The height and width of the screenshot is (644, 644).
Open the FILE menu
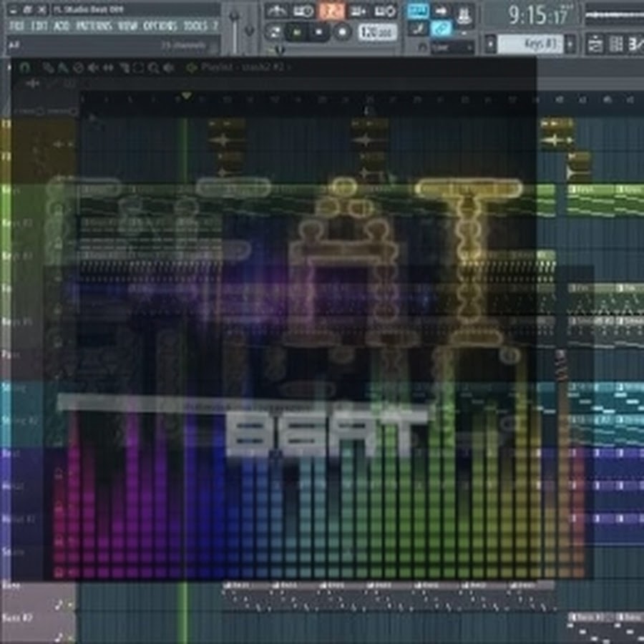pyautogui.click(x=16, y=26)
